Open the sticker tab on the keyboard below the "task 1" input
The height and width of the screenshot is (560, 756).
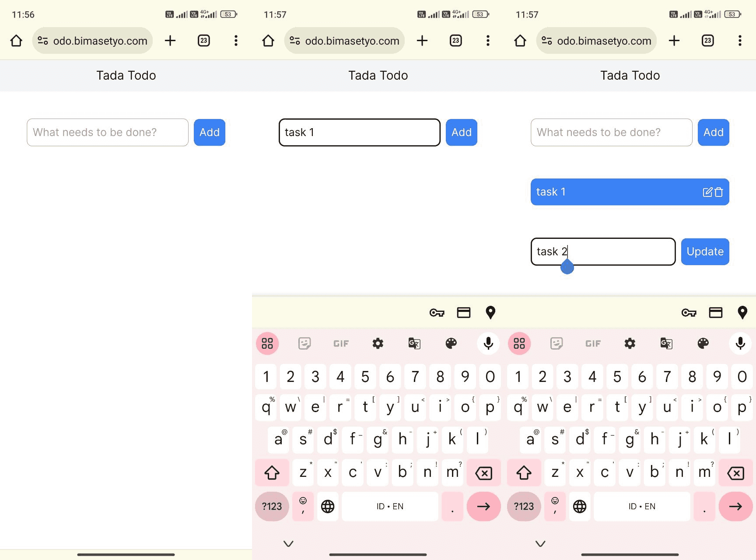[304, 343]
